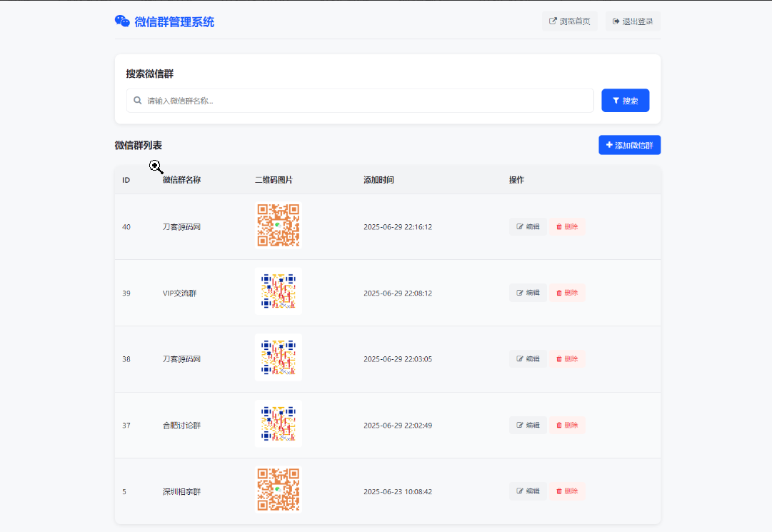The height and width of the screenshot is (532, 772).
Task: Open QR code thumbnail for 合肥讨论群
Action: click(x=279, y=423)
